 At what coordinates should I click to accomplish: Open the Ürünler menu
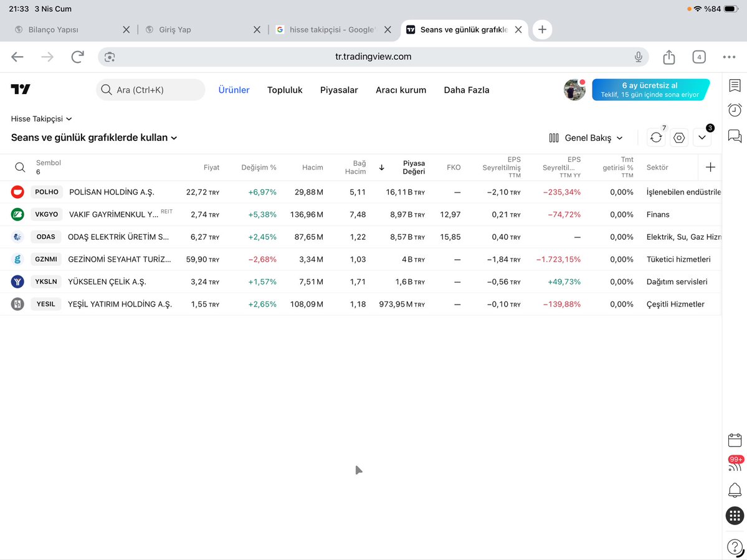tap(234, 90)
